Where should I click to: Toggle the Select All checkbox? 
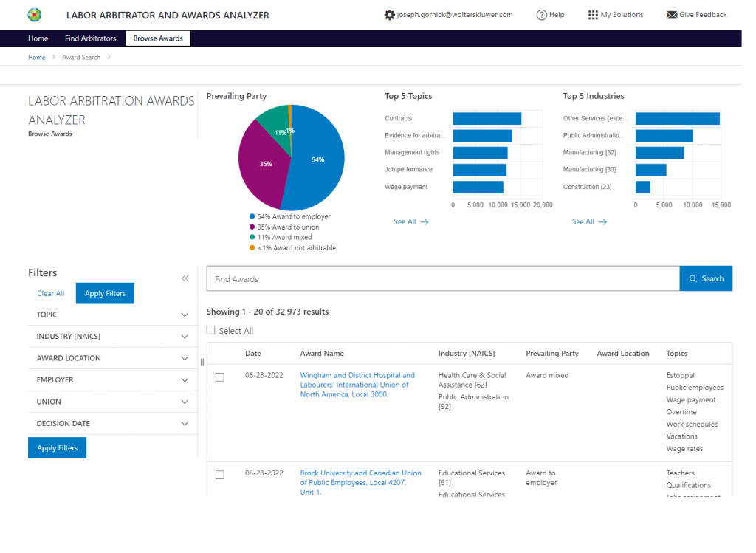pyautogui.click(x=210, y=330)
